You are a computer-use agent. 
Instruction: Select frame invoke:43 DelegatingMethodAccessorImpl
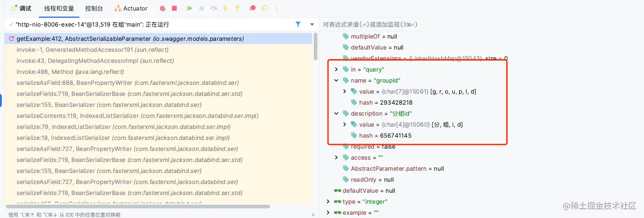coord(158,61)
